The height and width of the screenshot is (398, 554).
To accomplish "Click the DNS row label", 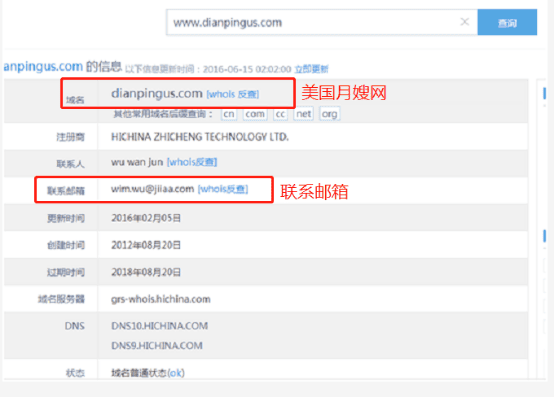I will point(75,326).
